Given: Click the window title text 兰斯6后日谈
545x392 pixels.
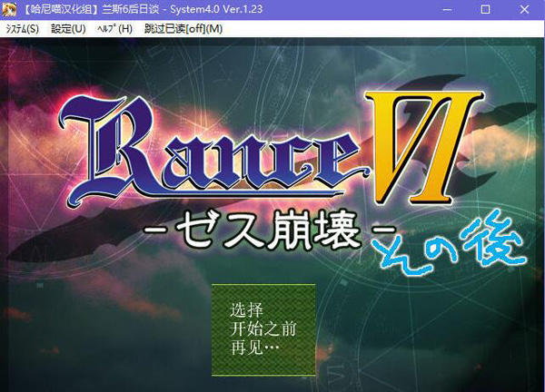Looking at the screenshot, I should click(x=130, y=9).
